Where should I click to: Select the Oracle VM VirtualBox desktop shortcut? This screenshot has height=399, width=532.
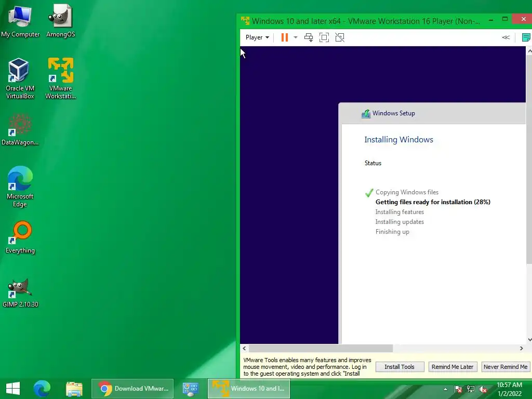pos(20,79)
